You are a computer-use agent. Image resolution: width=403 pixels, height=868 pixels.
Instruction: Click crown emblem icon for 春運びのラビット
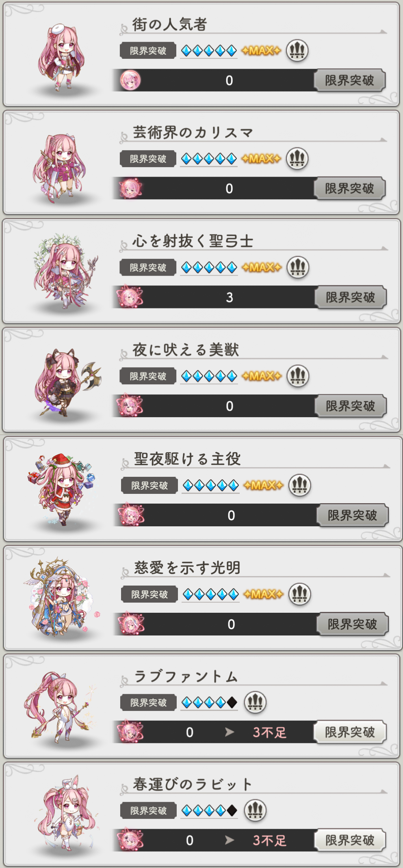[x=255, y=810]
